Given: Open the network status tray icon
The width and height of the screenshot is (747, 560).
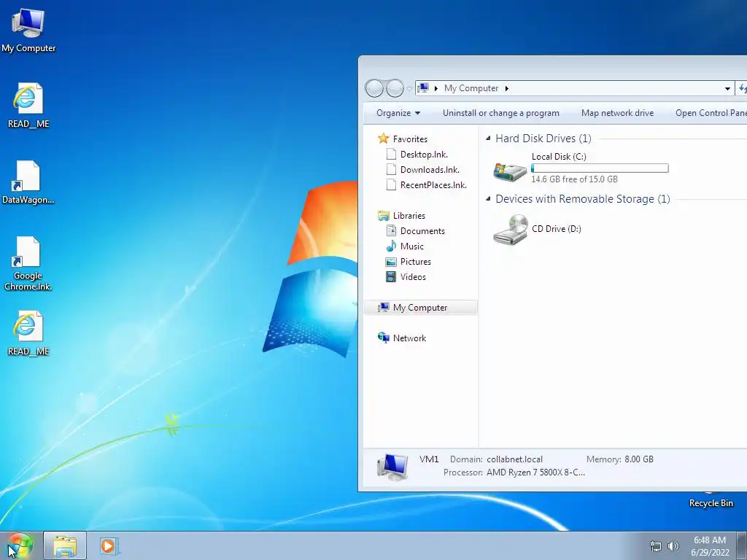Looking at the screenshot, I should (x=656, y=546).
